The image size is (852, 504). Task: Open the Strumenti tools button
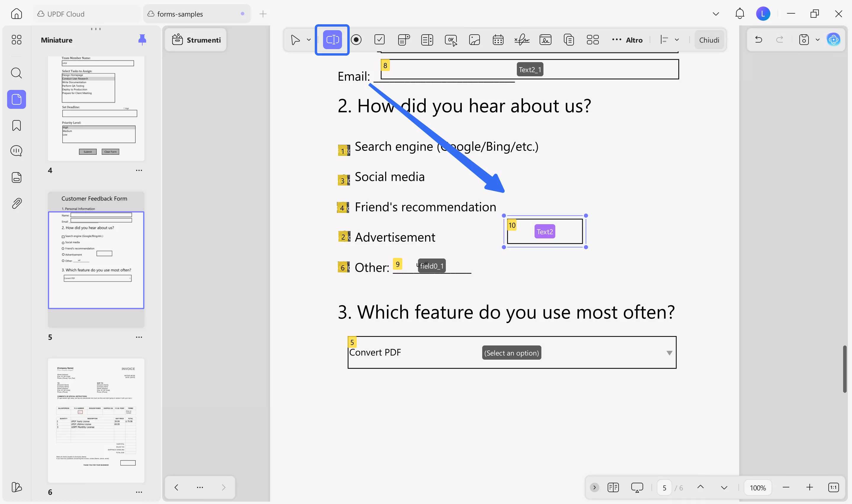[196, 40]
